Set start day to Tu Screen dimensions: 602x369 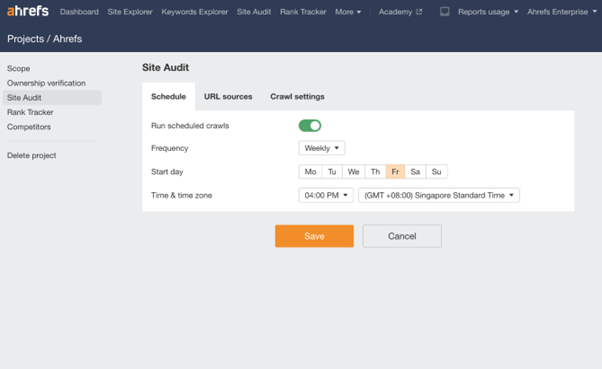click(332, 172)
